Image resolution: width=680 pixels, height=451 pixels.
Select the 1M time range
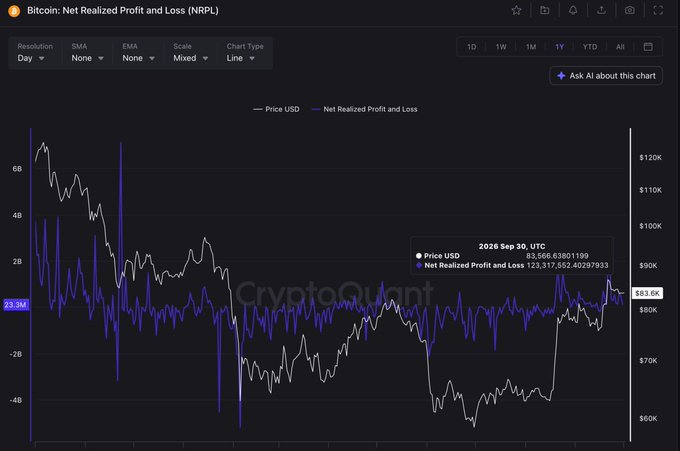click(x=531, y=47)
